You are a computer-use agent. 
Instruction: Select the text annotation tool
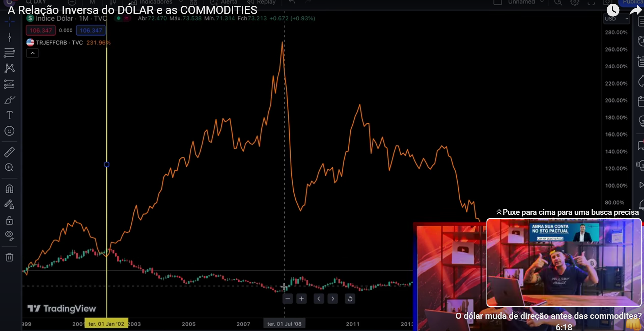(x=10, y=116)
